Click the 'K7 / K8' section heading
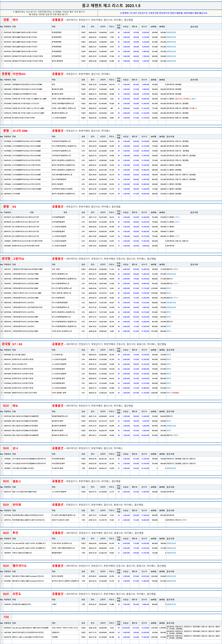Viewport: 222px width, 644px height. coord(17,344)
